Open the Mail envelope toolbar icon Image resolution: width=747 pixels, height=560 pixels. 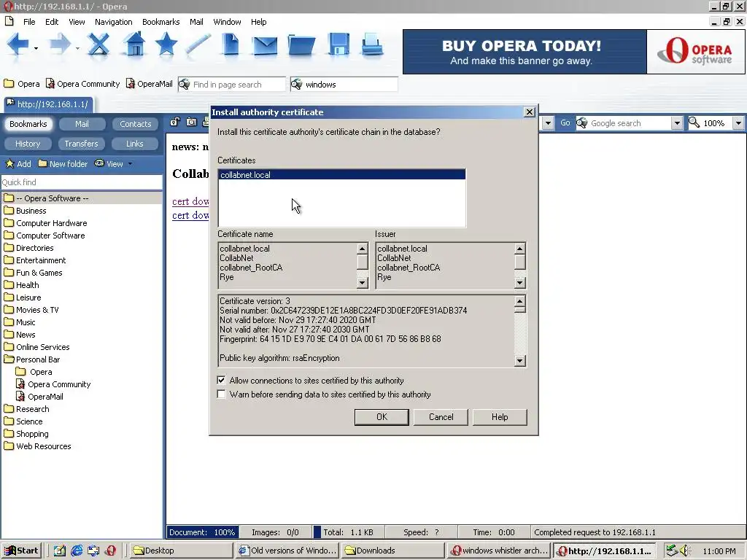coord(265,46)
